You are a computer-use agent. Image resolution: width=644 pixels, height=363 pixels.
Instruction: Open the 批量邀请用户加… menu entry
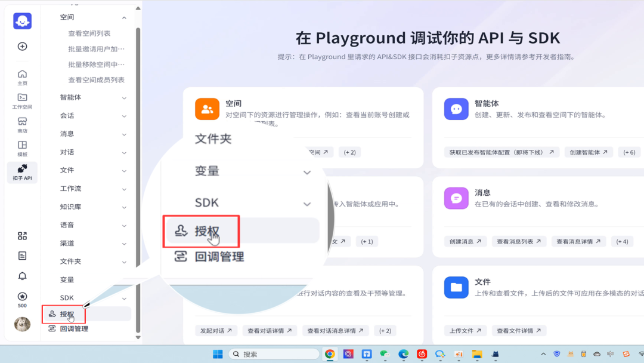[97, 49]
